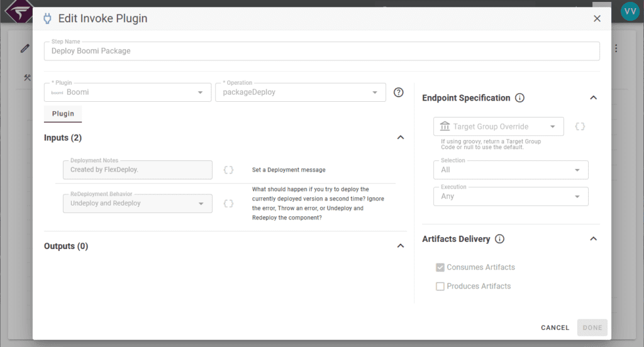Click the ReDeployment Behavior description paragraph
Image resolution: width=644 pixels, height=347 pixels.
pyautogui.click(x=318, y=203)
